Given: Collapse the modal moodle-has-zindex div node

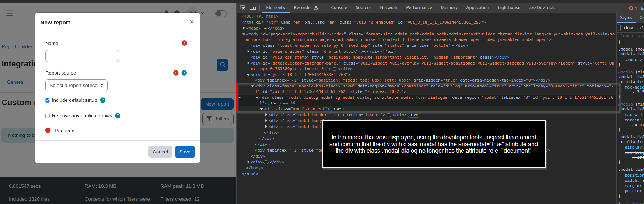Looking at the screenshot, I should coord(253,86).
